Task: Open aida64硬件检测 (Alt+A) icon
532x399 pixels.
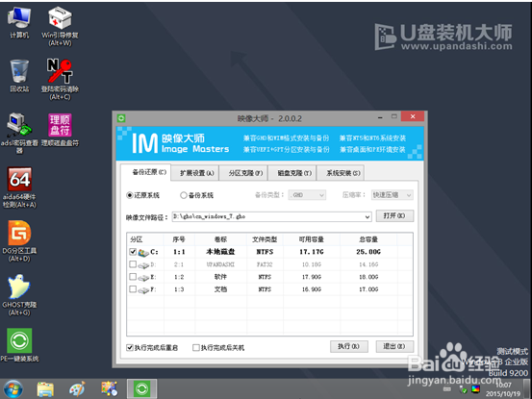Action: pyautogui.click(x=19, y=187)
